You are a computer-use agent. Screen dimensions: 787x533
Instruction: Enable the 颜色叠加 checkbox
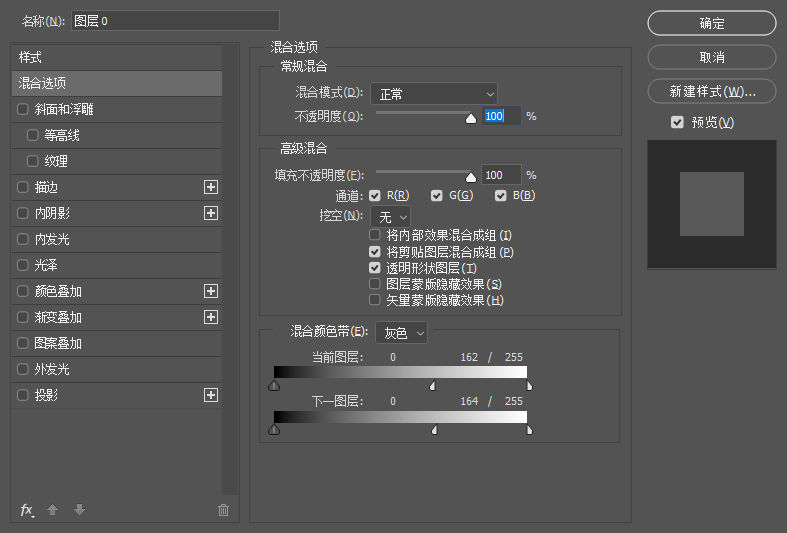(x=23, y=291)
